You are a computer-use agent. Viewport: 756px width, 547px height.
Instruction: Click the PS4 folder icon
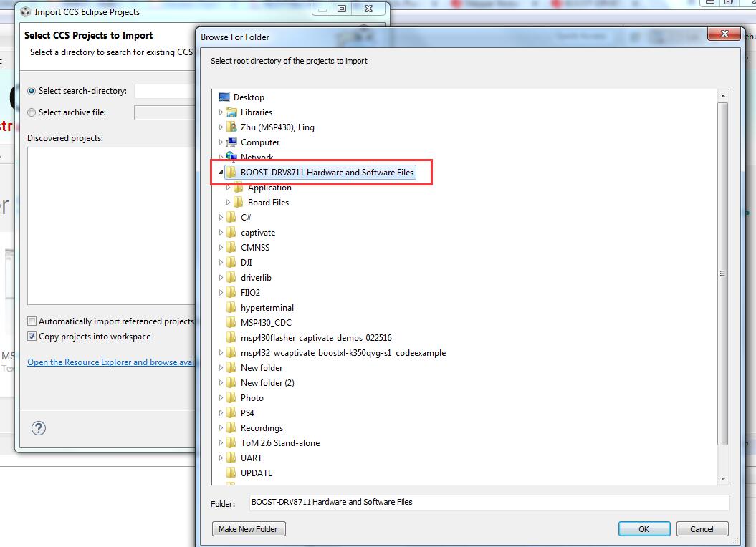tap(231, 413)
